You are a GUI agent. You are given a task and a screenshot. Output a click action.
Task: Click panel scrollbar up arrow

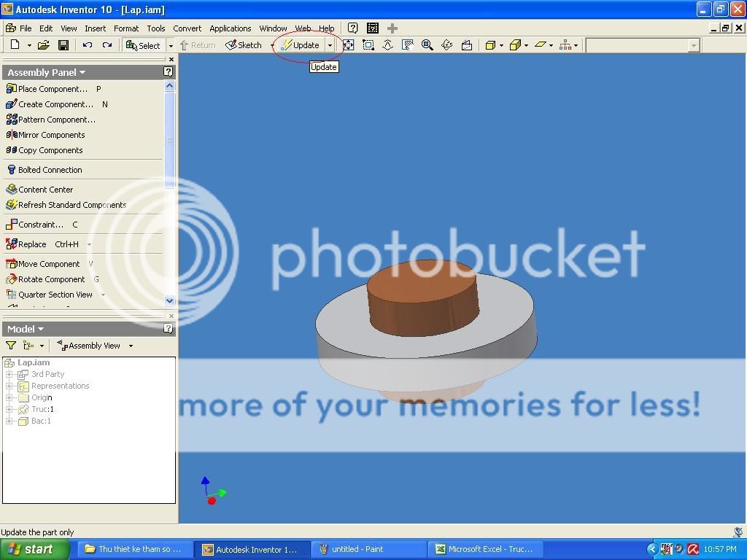(169, 86)
